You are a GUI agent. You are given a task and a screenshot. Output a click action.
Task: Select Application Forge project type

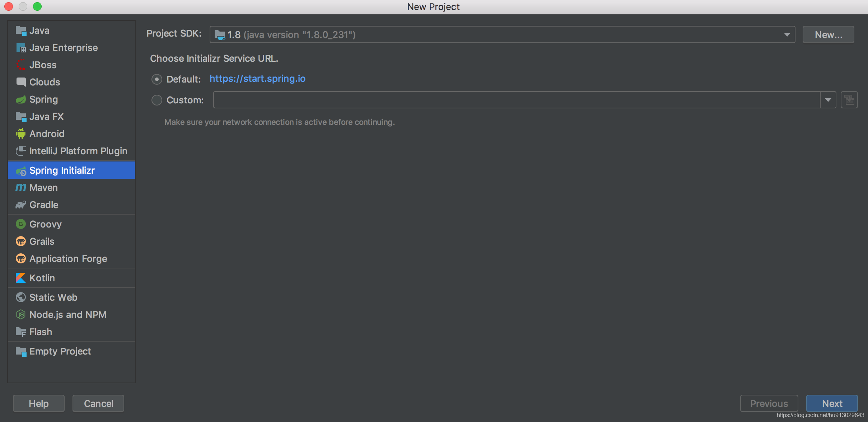click(71, 259)
